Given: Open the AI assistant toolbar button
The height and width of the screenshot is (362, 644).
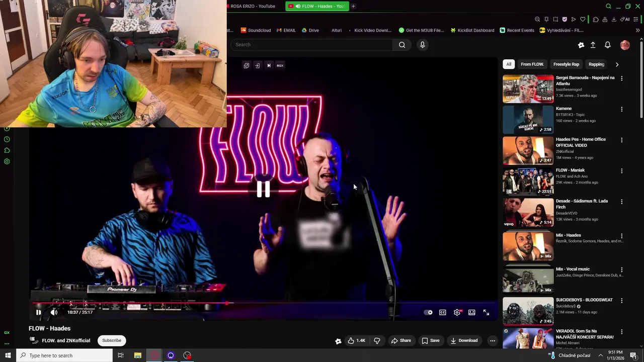Looking at the screenshot, I should (625, 19).
